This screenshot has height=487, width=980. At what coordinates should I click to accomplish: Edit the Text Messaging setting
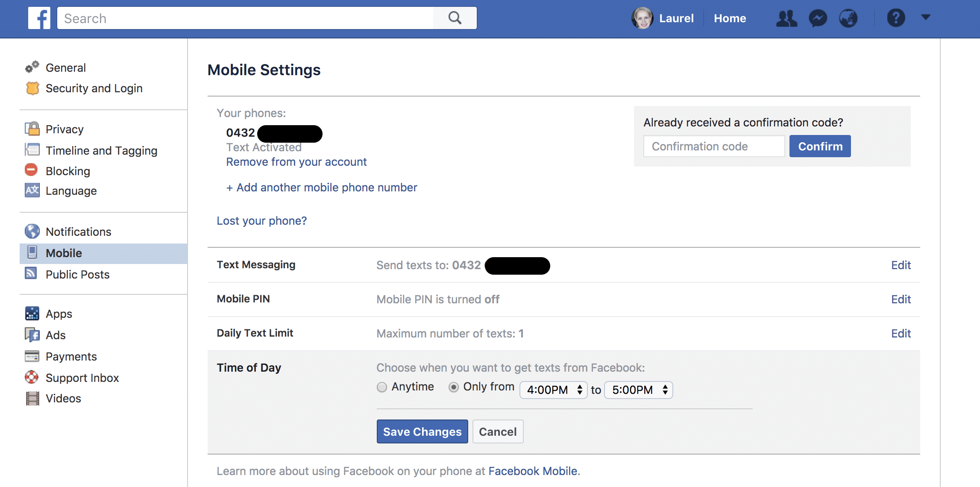click(901, 265)
